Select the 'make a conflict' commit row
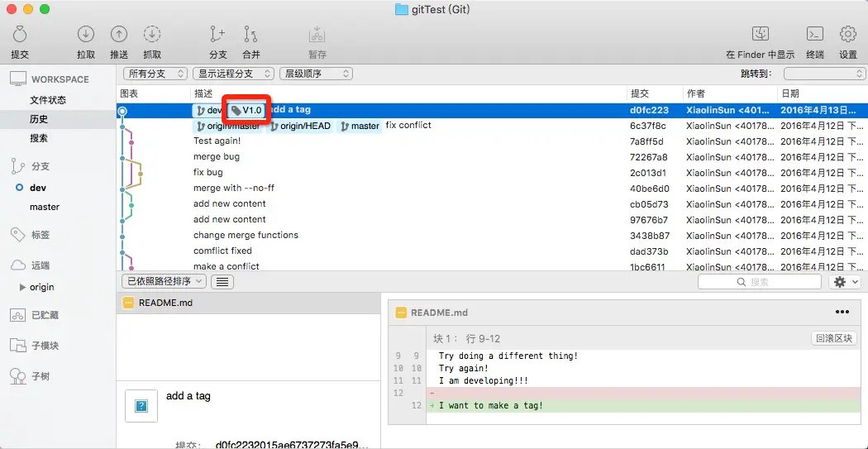 (492, 265)
